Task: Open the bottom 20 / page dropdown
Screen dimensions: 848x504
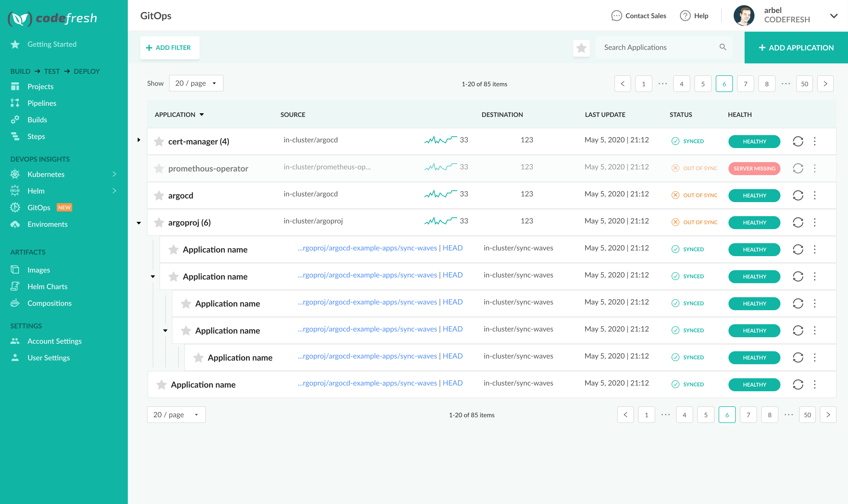Action: click(x=176, y=415)
